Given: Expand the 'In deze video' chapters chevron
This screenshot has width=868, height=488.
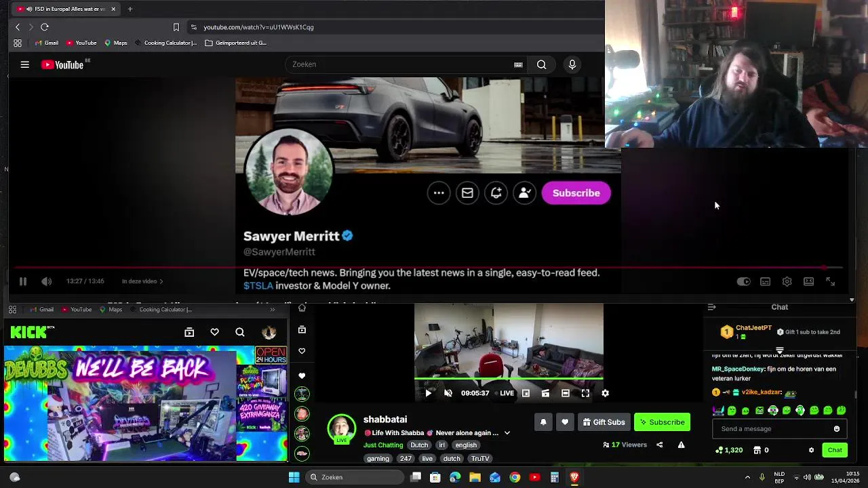Looking at the screenshot, I should [x=161, y=281].
